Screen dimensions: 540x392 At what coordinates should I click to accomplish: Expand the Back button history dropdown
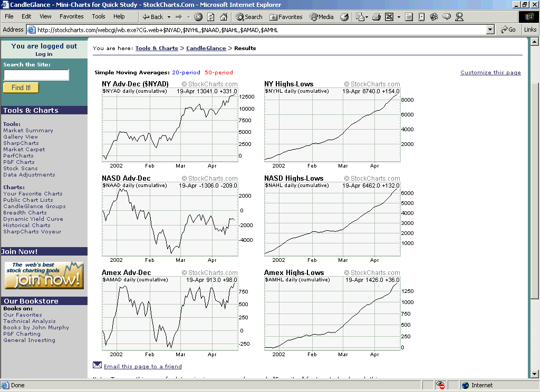168,17
